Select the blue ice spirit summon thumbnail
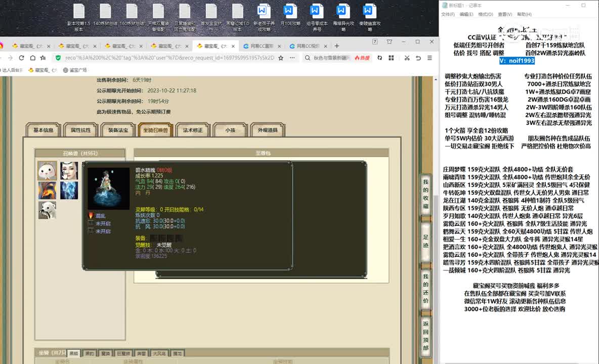Viewport: 599px width, 364px height. 69,191
